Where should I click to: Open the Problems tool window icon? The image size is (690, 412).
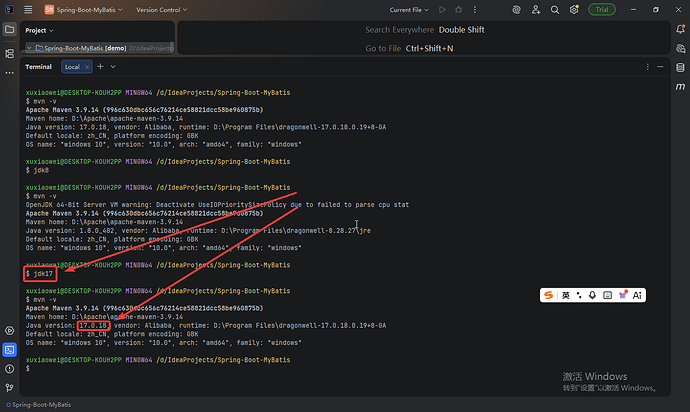click(x=9, y=369)
